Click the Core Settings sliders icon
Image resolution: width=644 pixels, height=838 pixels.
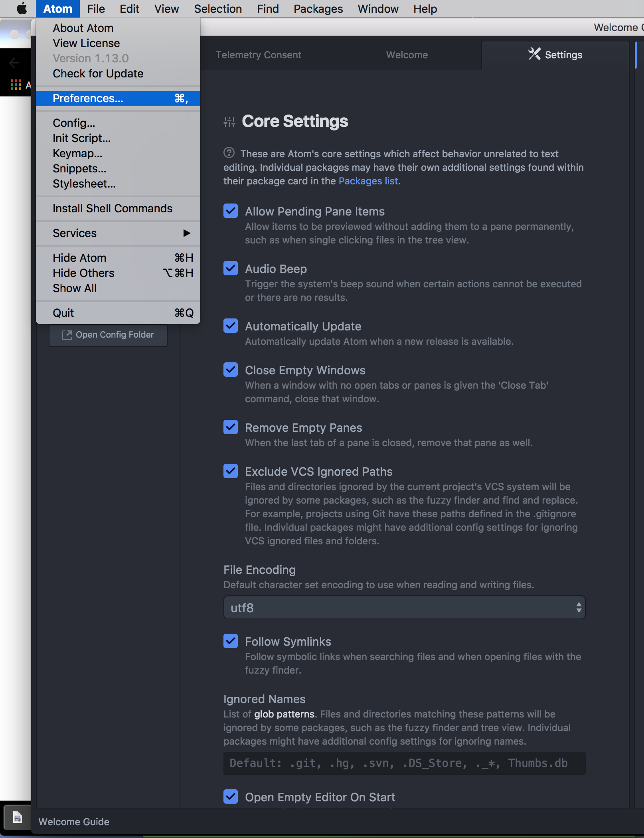click(229, 122)
